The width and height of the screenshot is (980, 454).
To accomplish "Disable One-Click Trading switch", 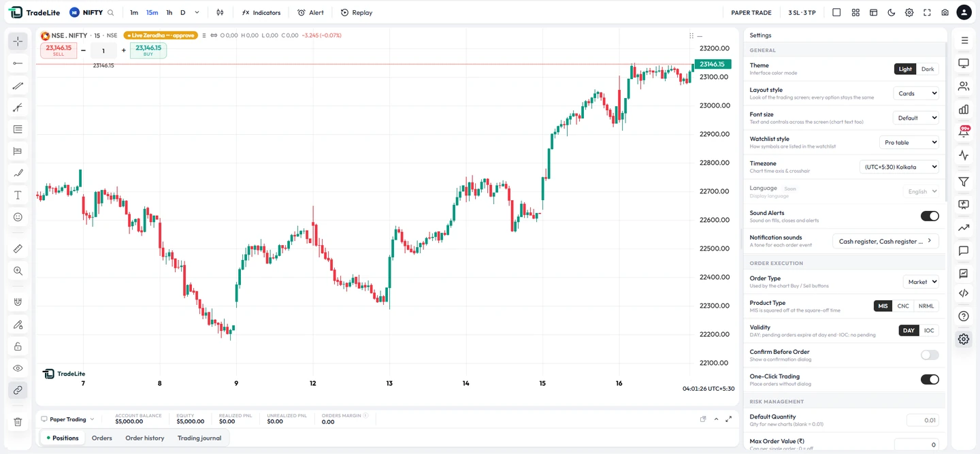I will coord(930,379).
